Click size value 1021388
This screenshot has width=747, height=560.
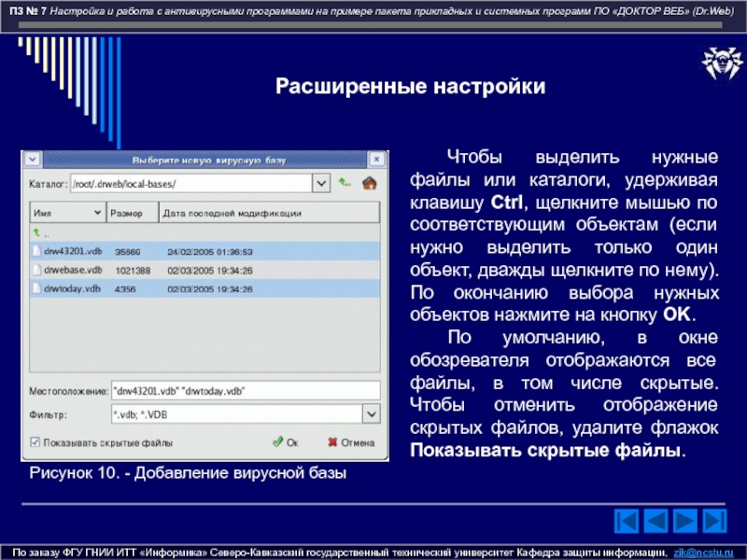(x=133, y=271)
